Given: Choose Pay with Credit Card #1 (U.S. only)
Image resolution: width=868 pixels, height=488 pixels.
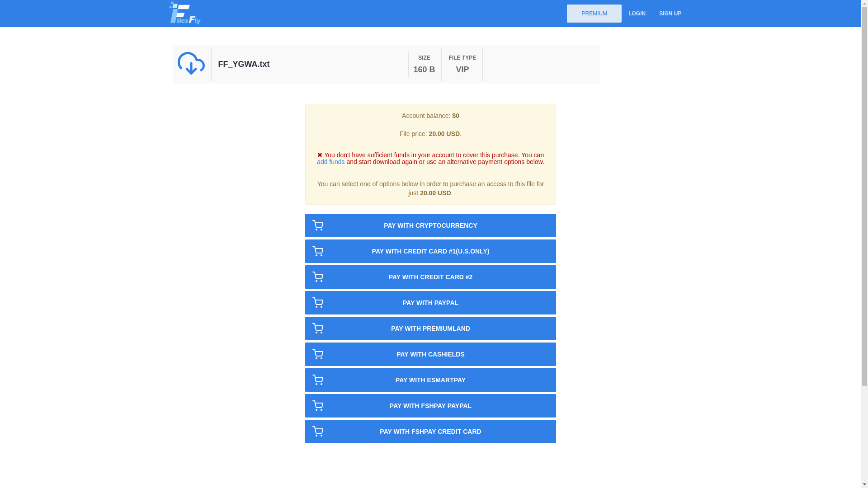Looking at the screenshot, I should 430,251.
